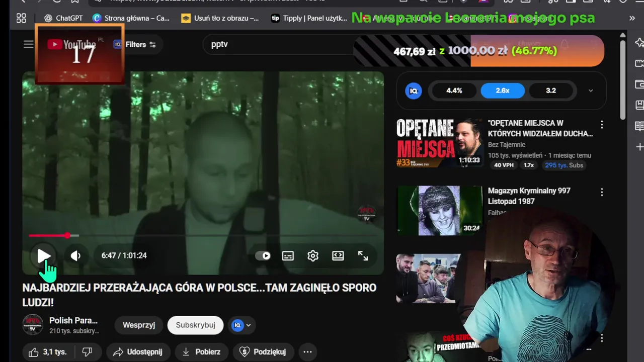Click the 467,69 zł donation goal bar
The height and width of the screenshot is (362, 644).
(x=478, y=51)
